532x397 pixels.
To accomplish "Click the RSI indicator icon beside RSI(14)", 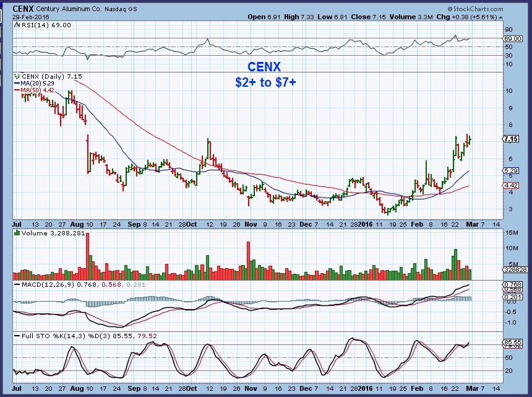I will pos(17,25).
